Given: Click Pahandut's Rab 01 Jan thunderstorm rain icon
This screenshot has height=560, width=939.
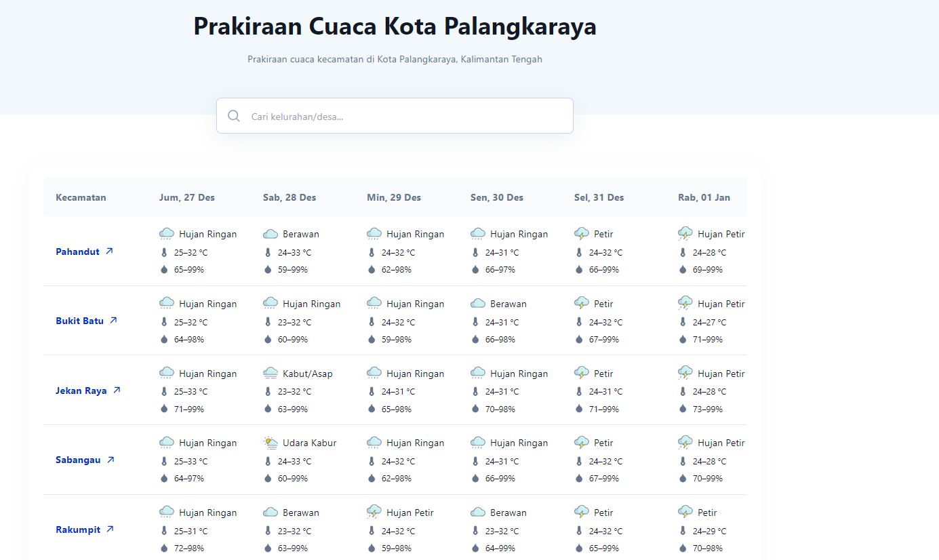Looking at the screenshot, I should click(x=685, y=234).
